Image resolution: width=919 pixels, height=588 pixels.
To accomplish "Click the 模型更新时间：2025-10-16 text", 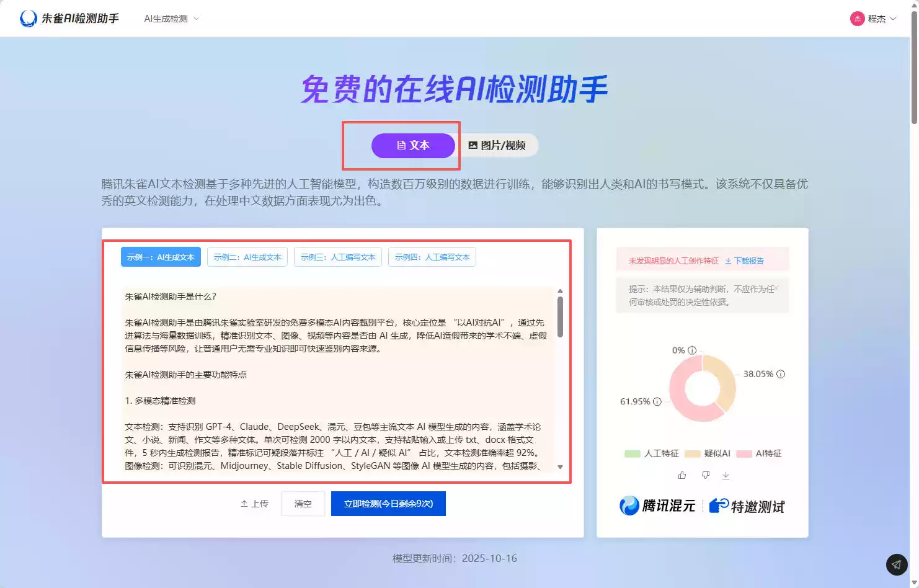I will [x=455, y=558].
